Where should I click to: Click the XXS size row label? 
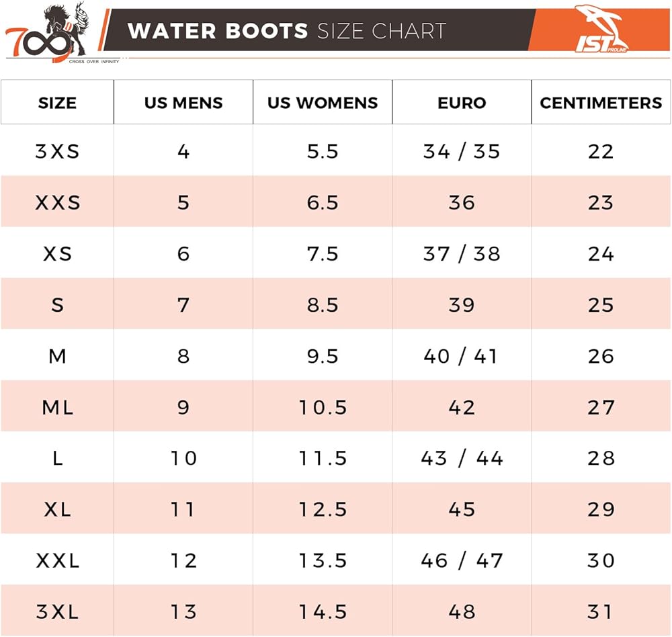57,202
